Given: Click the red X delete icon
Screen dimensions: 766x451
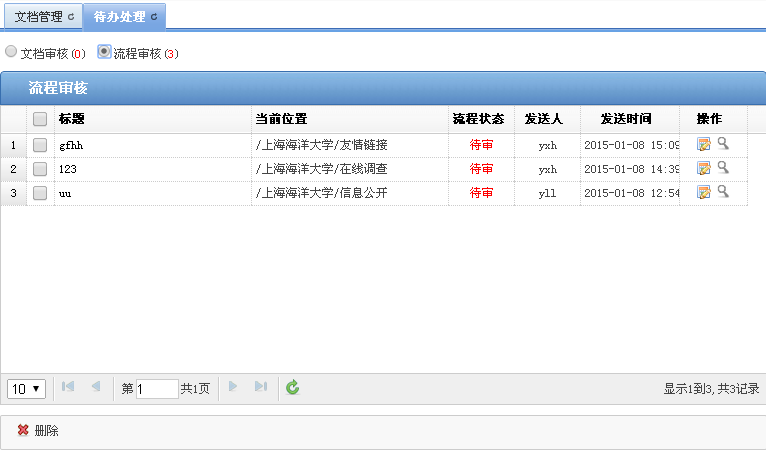Looking at the screenshot, I should coord(23,430).
